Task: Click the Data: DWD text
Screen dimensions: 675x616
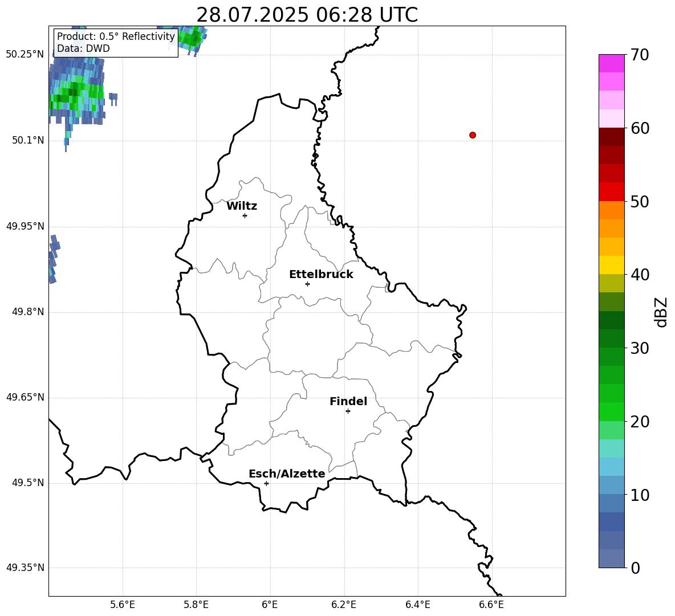Action: tap(83, 48)
